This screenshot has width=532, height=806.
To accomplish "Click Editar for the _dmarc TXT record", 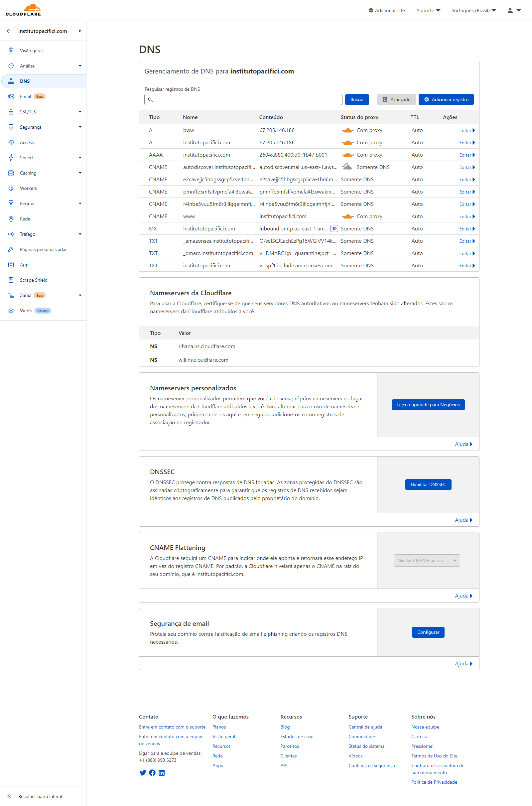I will coord(467,253).
